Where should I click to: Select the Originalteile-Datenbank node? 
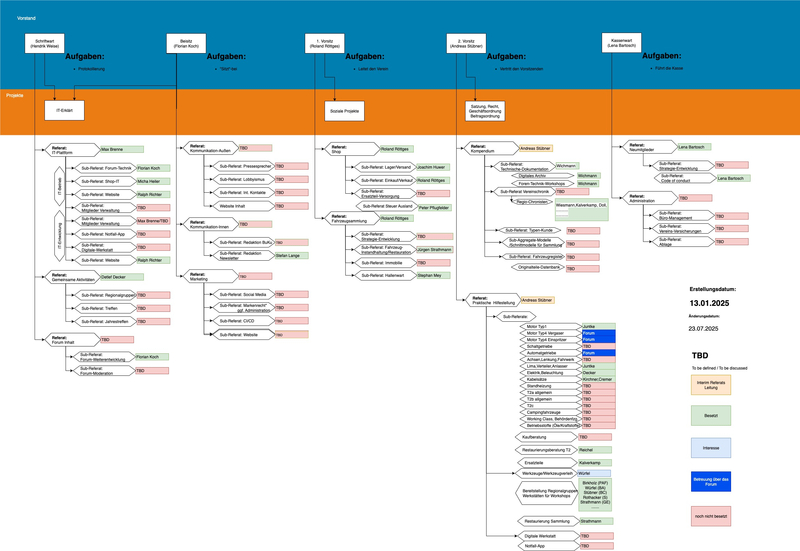[x=539, y=267]
